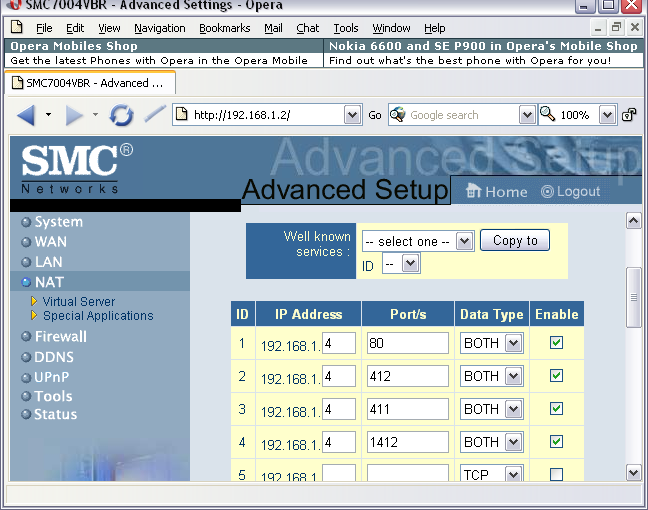The height and width of the screenshot is (510, 648).
Task: Click the wand icon in the toolbar
Action: [155, 114]
